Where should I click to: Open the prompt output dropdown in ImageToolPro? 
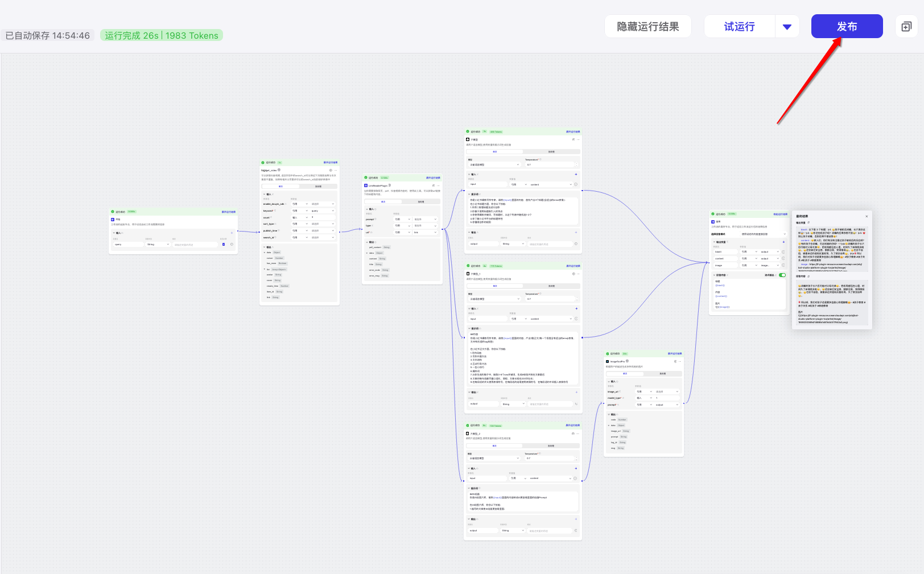tap(667, 404)
